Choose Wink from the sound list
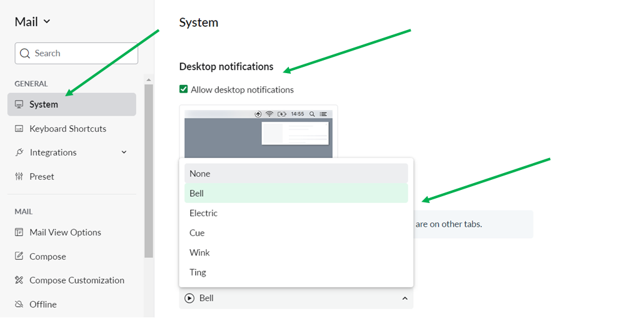Image resolution: width=644 pixels, height=318 pixels. coord(296,253)
